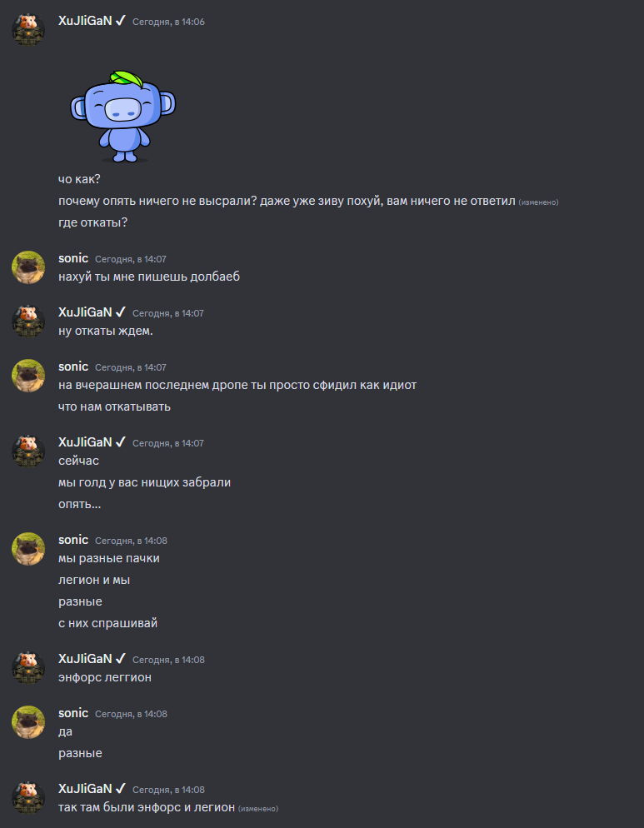Click the message 'что нам откатывать'
This screenshot has height=828, width=644.
(x=115, y=407)
